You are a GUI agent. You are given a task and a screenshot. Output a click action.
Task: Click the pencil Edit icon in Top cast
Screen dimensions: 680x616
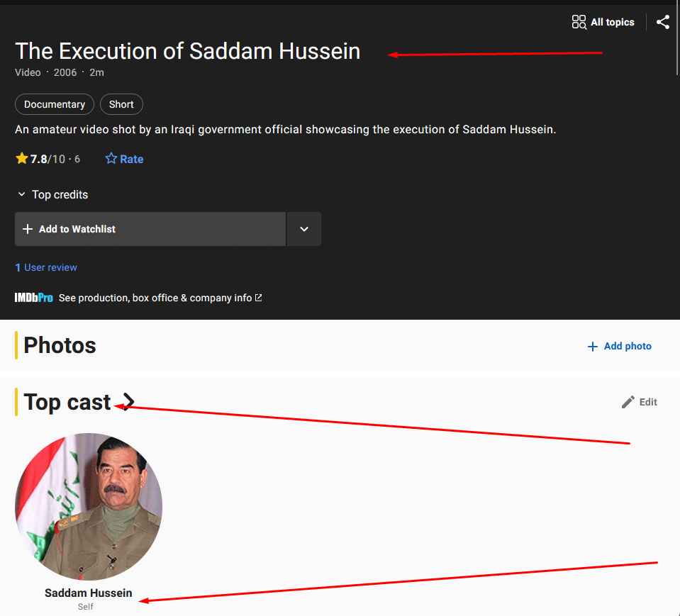click(x=628, y=402)
